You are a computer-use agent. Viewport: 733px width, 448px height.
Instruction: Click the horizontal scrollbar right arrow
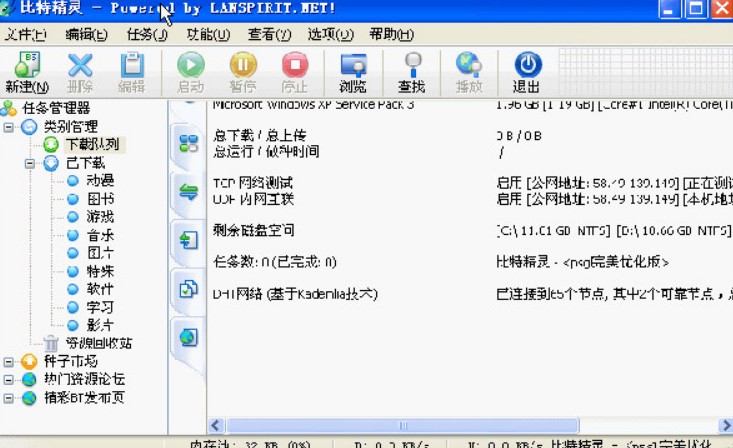(726, 426)
